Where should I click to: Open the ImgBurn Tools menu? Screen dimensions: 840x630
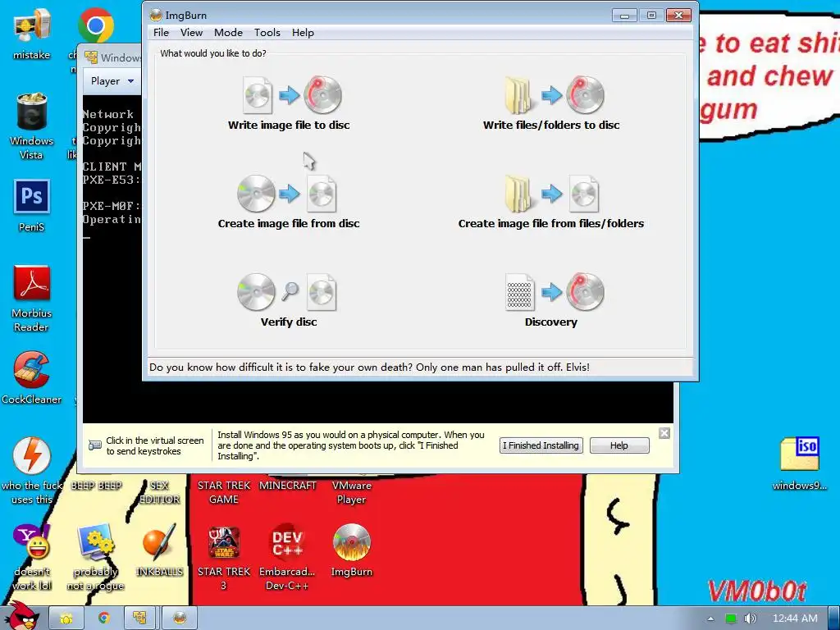click(x=267, y=33)
